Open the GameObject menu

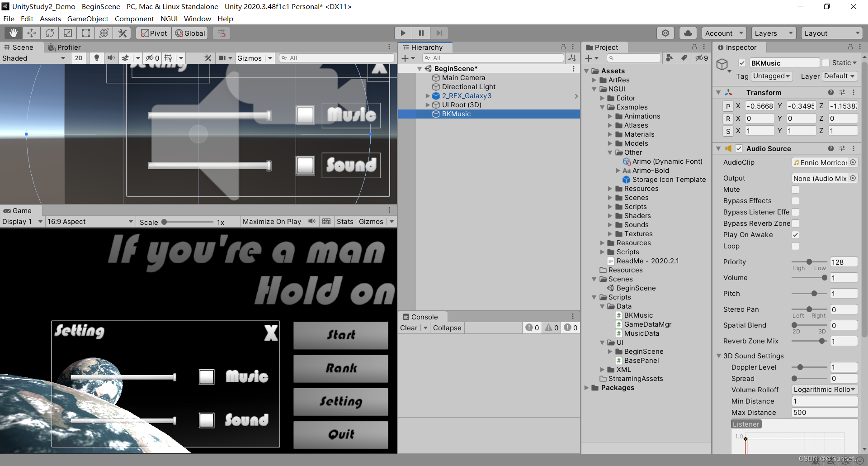(88, 19)
